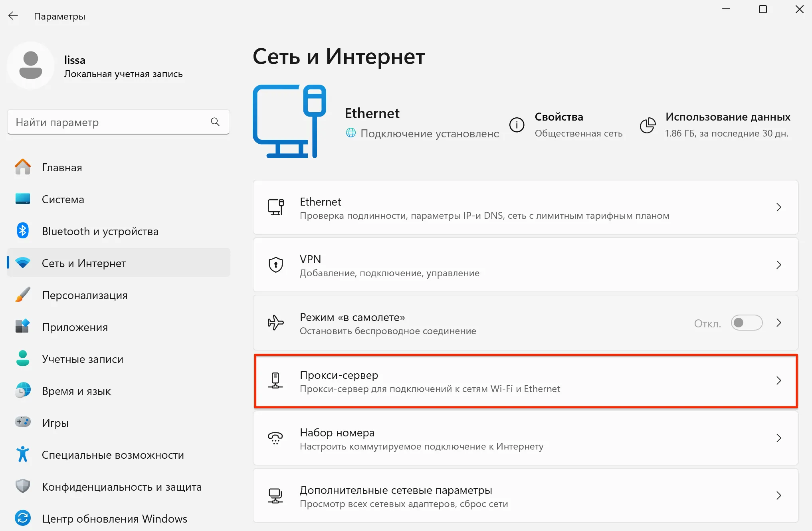
Task: Click the Windows Update refresh icon
Action: (x=23, y=518)
